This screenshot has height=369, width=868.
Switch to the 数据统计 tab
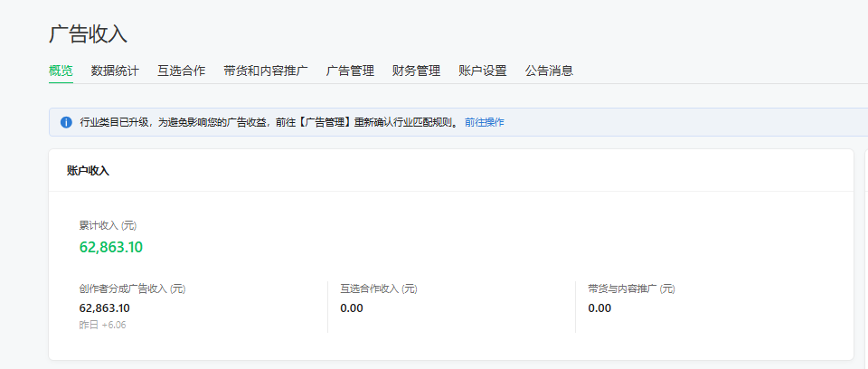(115, 71)
